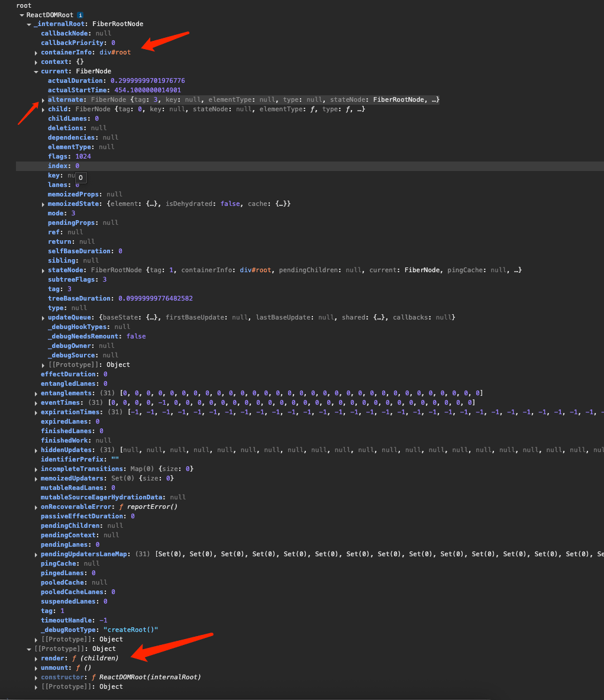Select the _debugHookTypes row
This screenshot has height=700, width=604.
(x=89, y=327)
